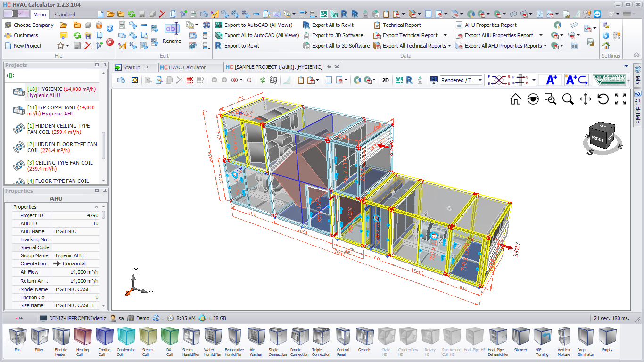Image resolution: width=644 pixels, height=362 pixels.
Task: Click the home view icon in the 3D viewport
Action: pyautogui.click(x=516, y=99)
